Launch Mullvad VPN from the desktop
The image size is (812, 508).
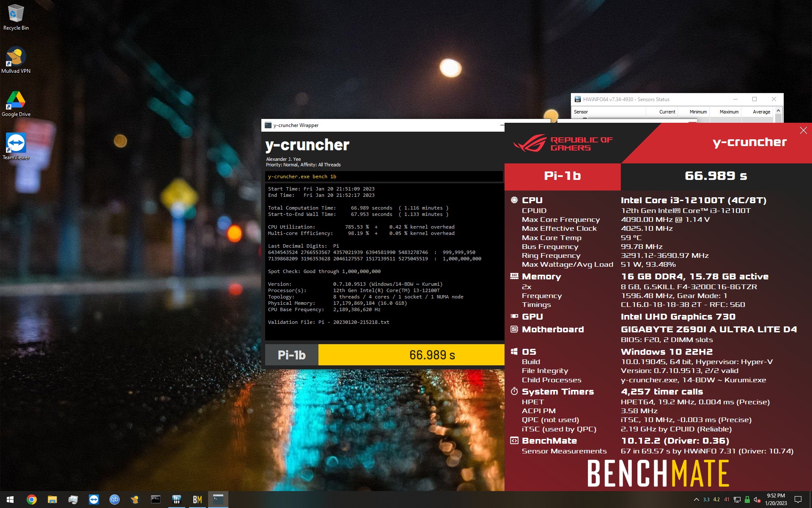[x=16, y=60]
